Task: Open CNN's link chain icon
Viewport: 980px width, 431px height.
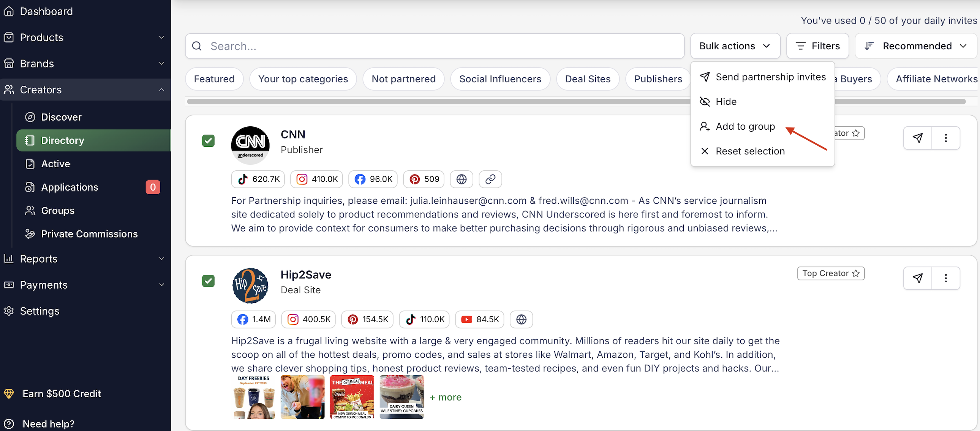Action: (490, 179)
